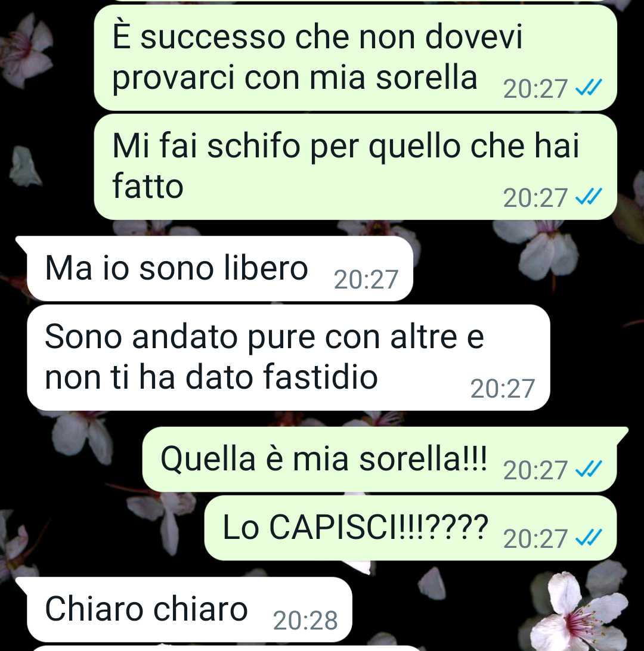Tap timestamp on 'non ti ha dato fastidio' message
The image size is (644, 651).
503,389
